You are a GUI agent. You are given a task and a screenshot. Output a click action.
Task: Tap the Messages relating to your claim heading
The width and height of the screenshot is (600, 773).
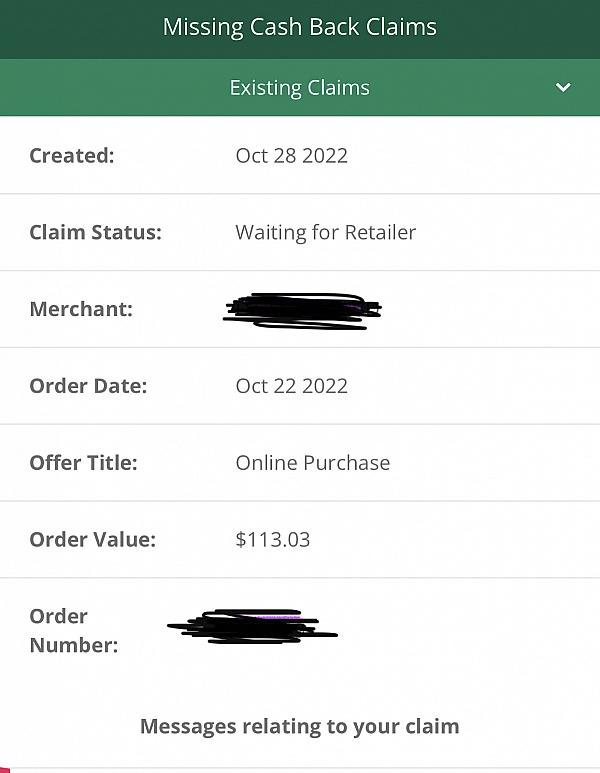(x=299, y=726)
